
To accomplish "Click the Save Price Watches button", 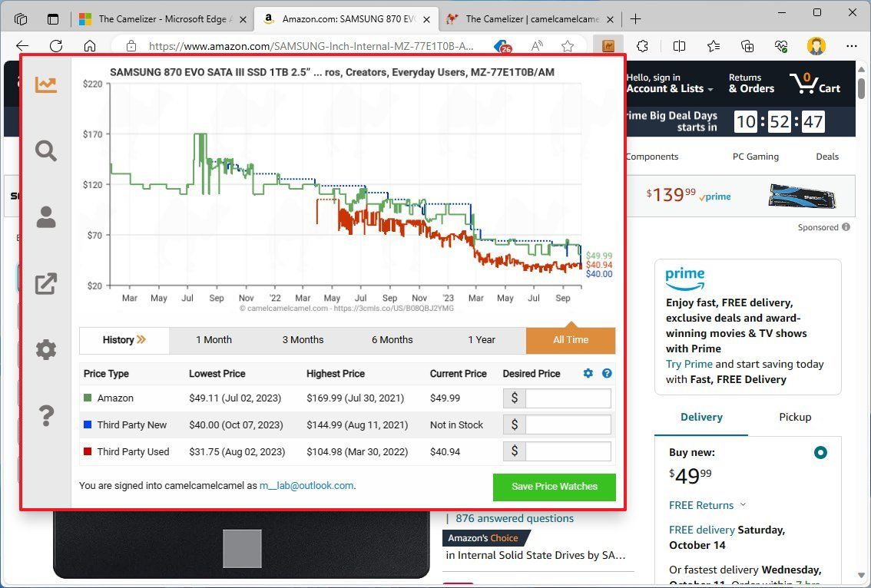I will click(x=555, y=487).
